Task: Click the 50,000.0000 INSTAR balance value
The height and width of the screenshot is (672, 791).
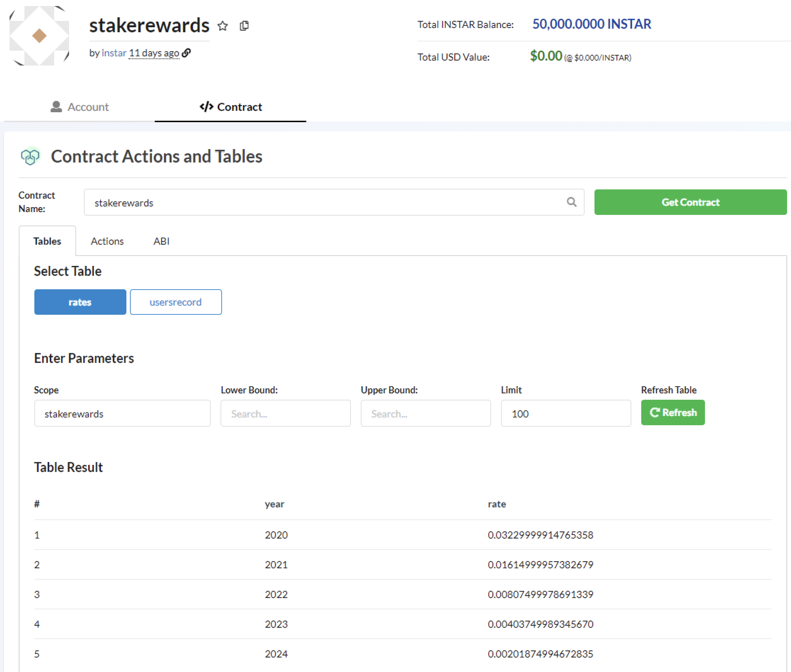Action: pyautogui.click(x=591, y=24)
